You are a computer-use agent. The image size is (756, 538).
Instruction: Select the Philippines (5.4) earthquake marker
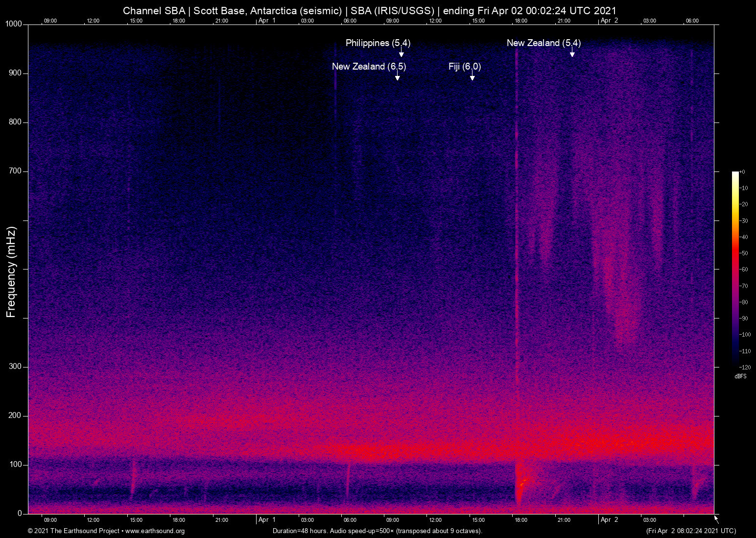click(x=378, y=43)
